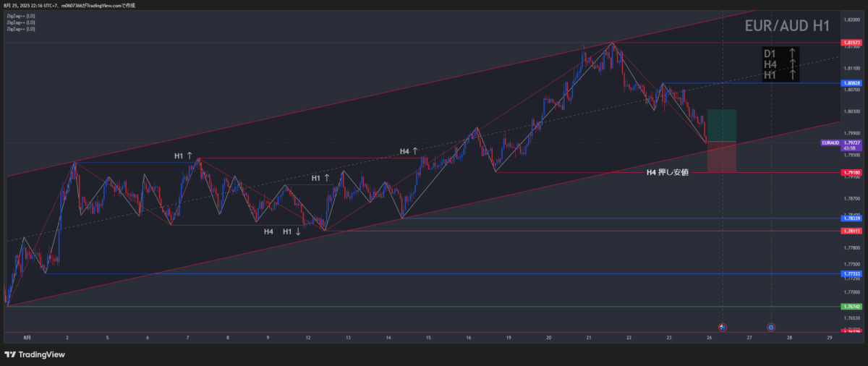Select the first ZigZag++ indicator legend
The width and height of the screenshot is (868, 366).
click(20, 16)
